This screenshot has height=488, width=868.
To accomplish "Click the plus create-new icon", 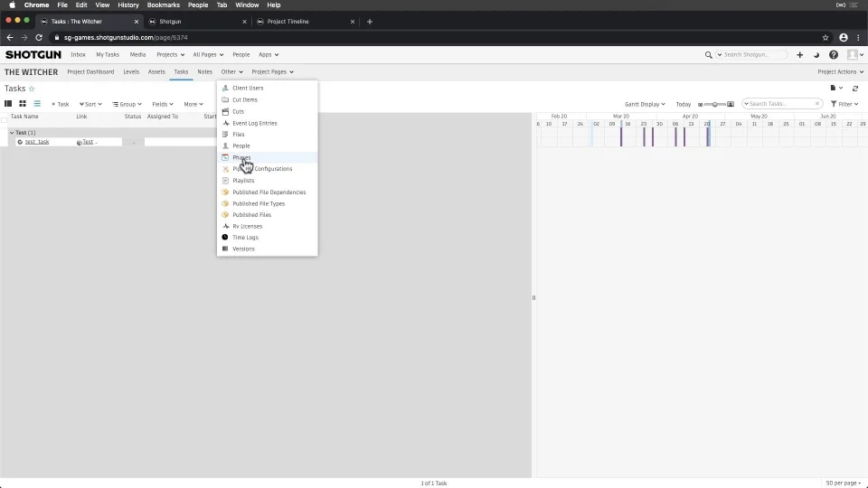I will pyautogui.click(x=799, y=55).
